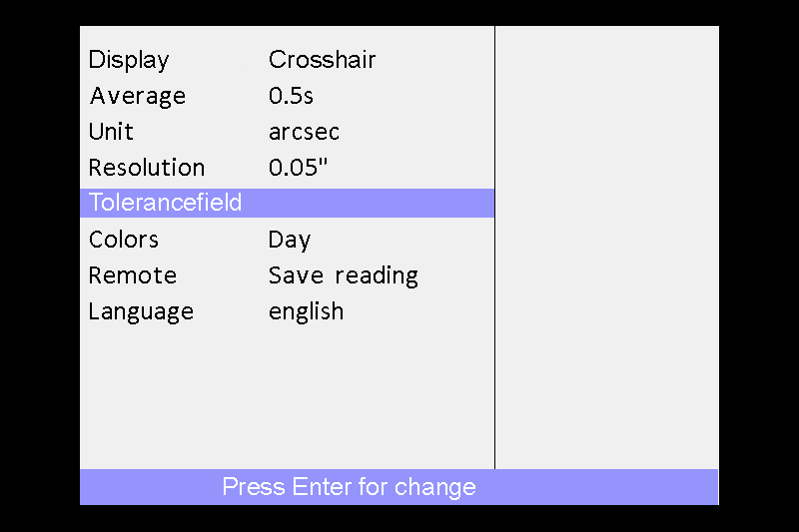799x532 pixels.
Task: Click empty highlight area right of Tolerancefield
Action: 368,204
